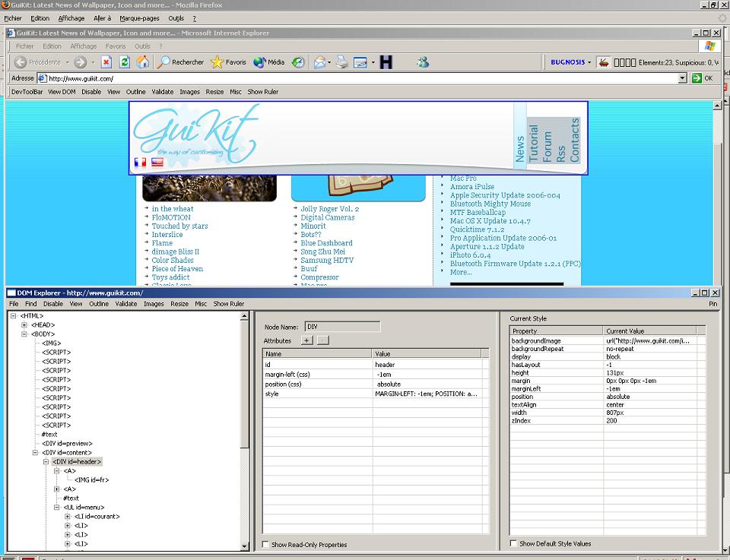
Task: Collapse the UL id=menu node
Action: pos(57,508)
